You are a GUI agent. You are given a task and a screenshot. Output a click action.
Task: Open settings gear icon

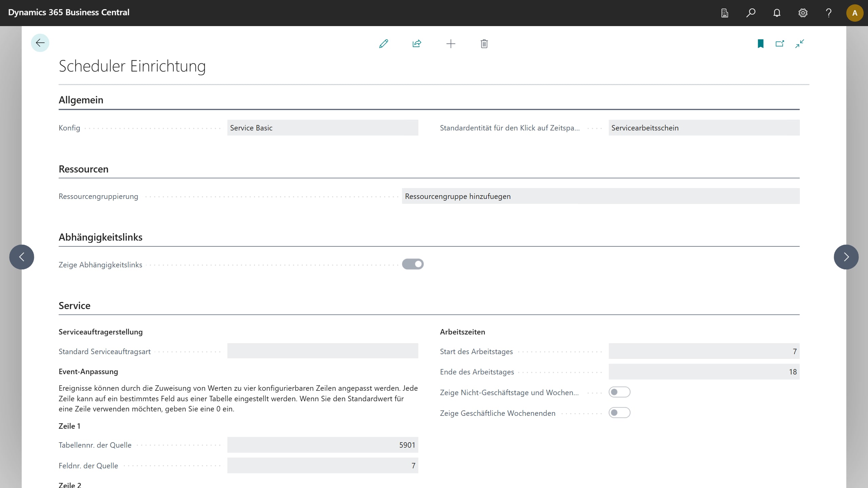(x=803, y=13)
